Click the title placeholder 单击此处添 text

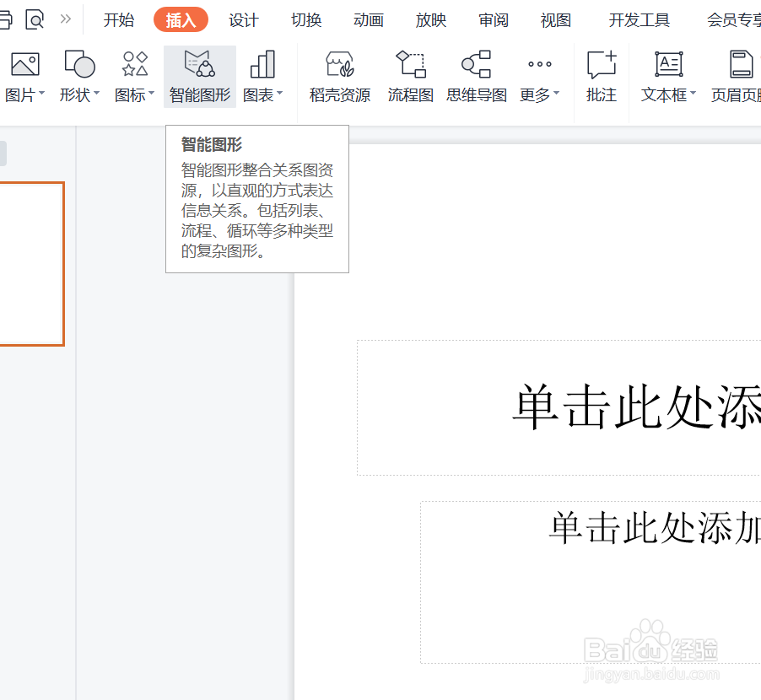634,407
